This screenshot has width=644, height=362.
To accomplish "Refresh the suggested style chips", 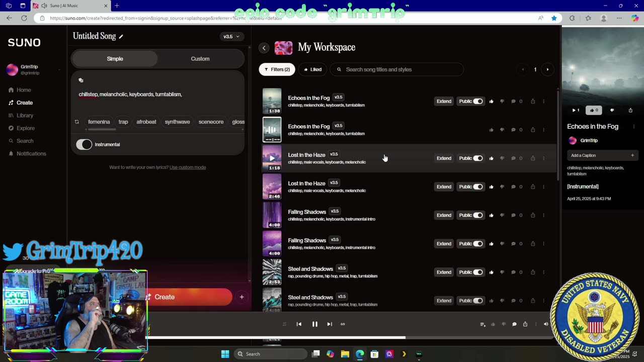I will (x=77, y=122).
